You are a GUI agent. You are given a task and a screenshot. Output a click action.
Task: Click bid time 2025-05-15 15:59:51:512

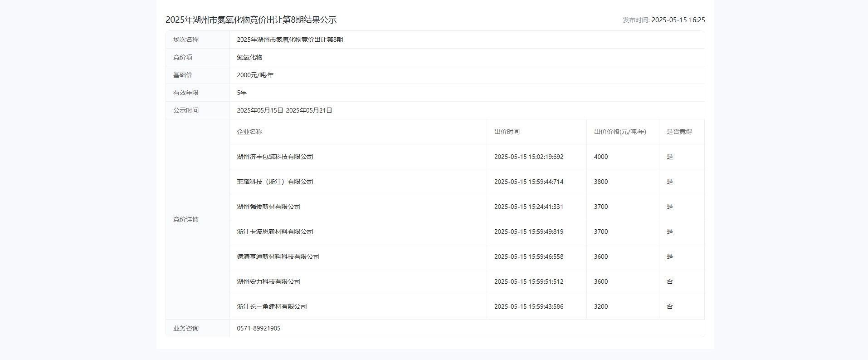point(529,281)
